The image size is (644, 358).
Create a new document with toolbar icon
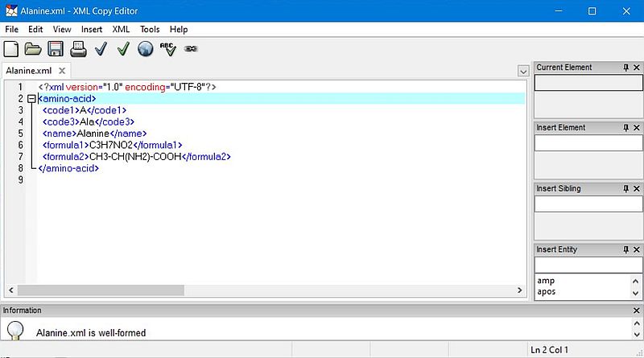point(11,49)
